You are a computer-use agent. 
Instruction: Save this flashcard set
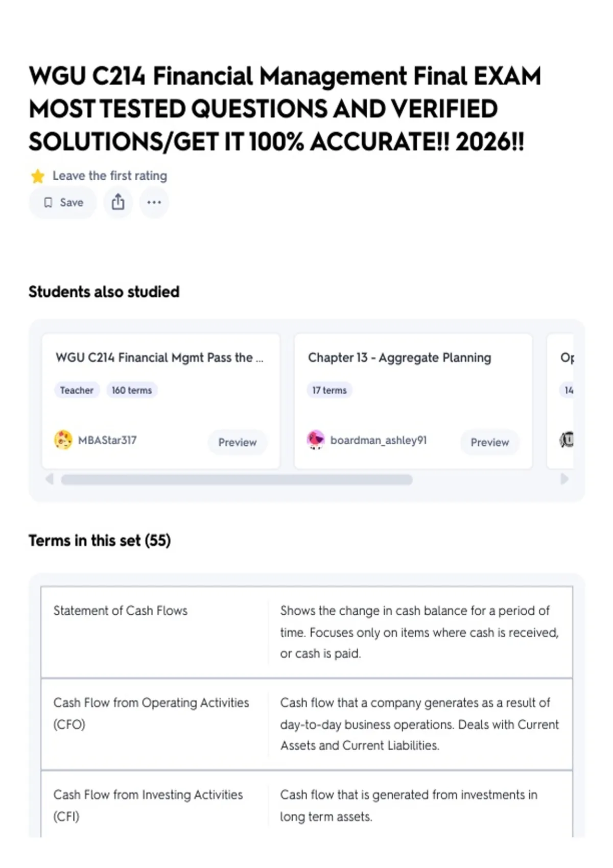point(63,203)
